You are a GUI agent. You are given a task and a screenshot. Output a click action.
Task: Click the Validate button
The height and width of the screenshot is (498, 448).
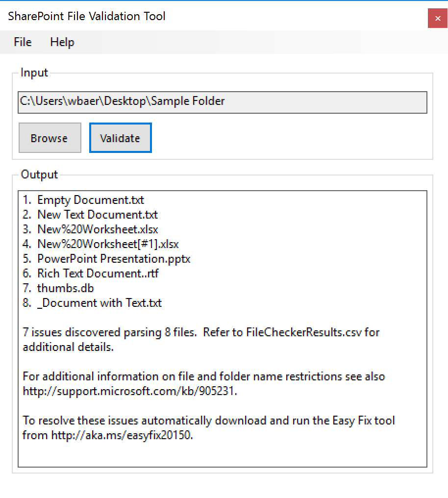click(x=121, y=138)
